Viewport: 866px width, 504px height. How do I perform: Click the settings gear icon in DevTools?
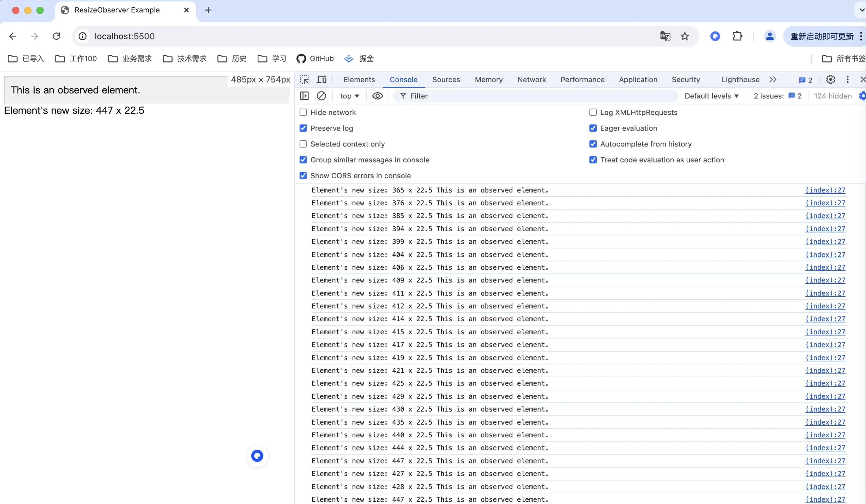click(831, 79)
